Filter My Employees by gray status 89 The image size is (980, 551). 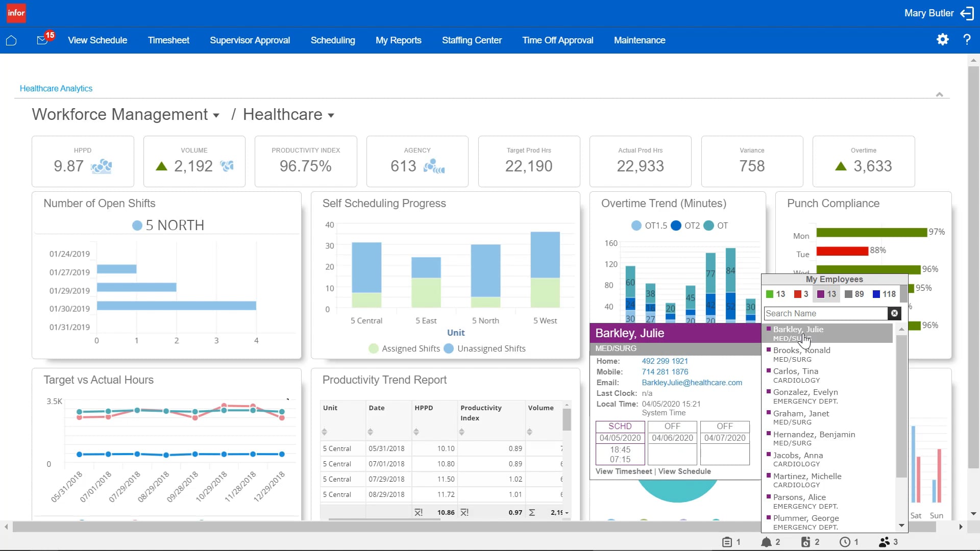[x=854, y=294]
